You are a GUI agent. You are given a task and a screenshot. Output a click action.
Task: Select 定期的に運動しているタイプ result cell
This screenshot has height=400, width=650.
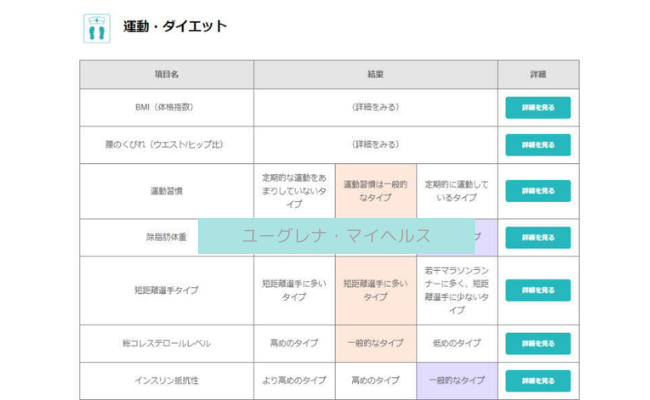(457, 191)
